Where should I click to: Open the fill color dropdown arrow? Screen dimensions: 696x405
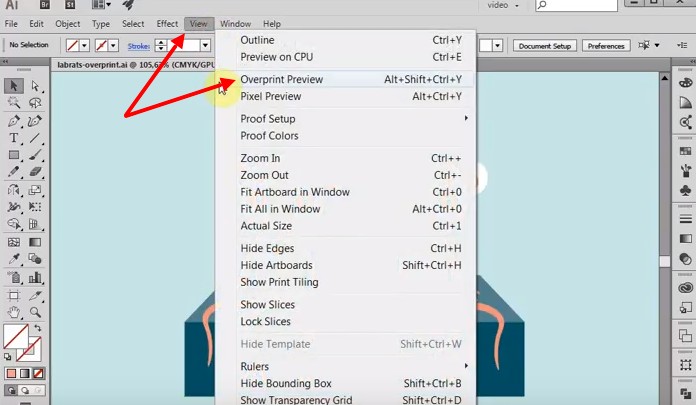85,45
